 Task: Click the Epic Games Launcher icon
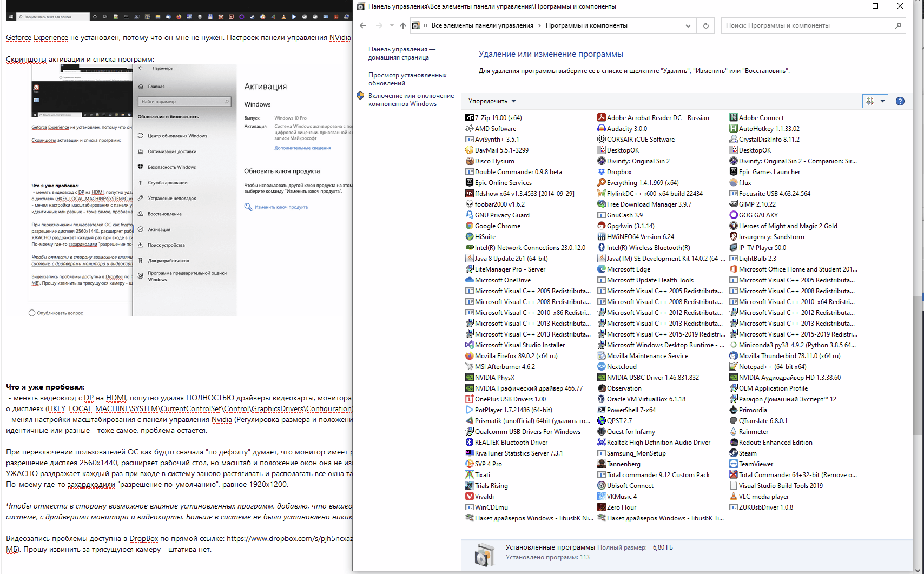[x=734, y=172]
